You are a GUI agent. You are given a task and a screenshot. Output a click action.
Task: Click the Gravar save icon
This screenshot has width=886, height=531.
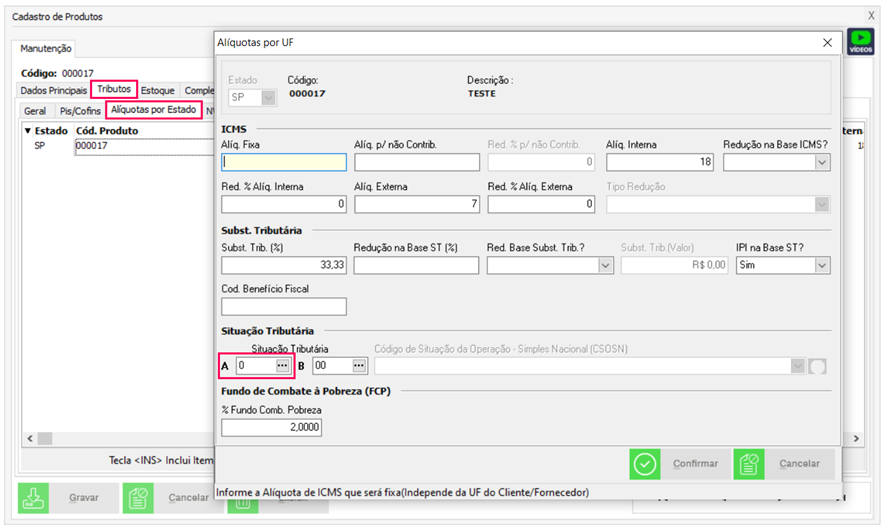click(x=34, y=497)
